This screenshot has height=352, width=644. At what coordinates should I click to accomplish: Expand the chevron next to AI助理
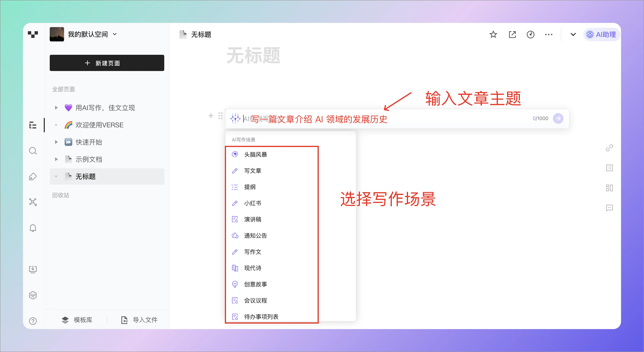click(x=573, y=34)
